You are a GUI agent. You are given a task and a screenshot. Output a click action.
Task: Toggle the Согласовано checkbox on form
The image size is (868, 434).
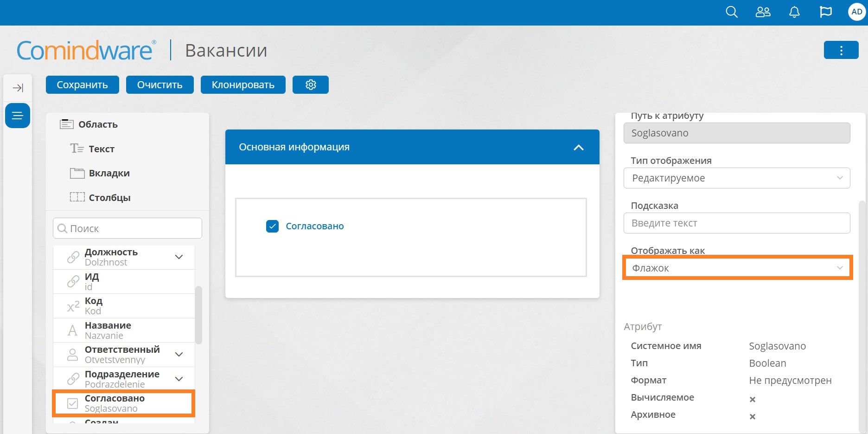click(272, 226)
